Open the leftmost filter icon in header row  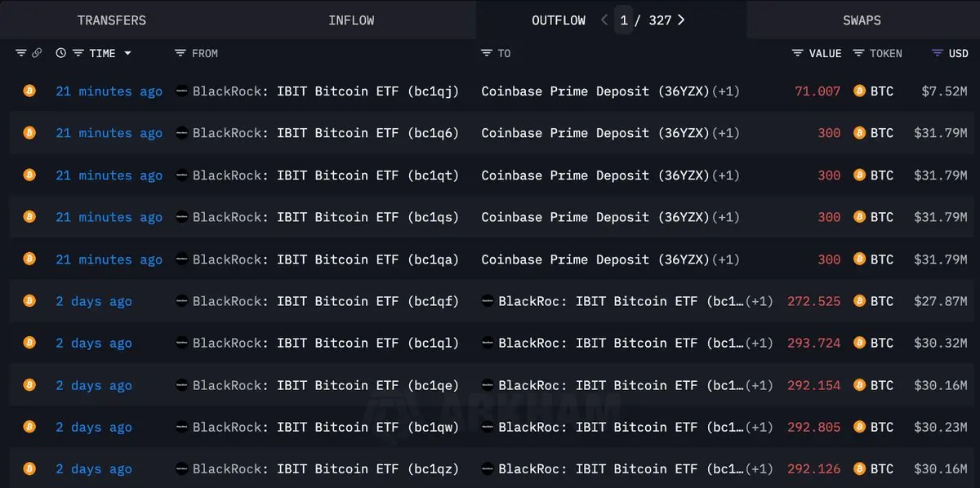tap(21, 53)
